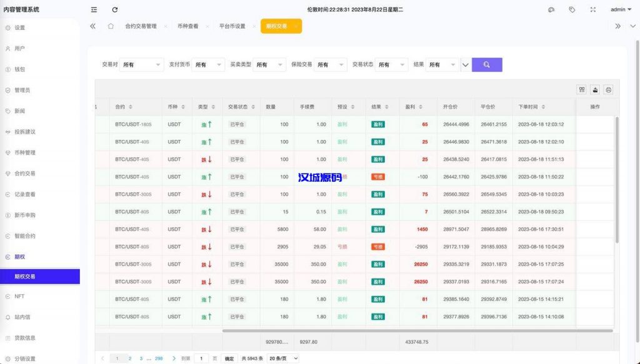This screenshot has height=364, width=640.
Task: Click the 确定 button in pagination
Action: 229,358
